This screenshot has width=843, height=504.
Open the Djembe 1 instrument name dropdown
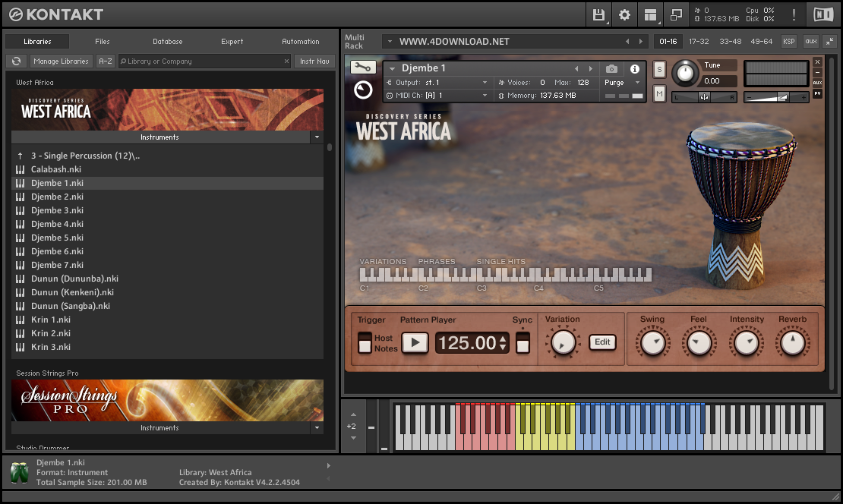coord(392,69)
